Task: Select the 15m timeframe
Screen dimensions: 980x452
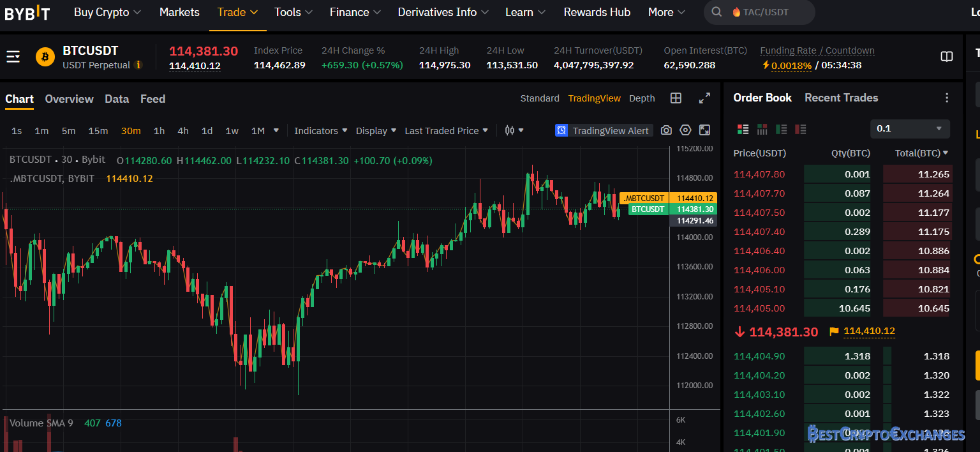Action: [x=98, y=131]
